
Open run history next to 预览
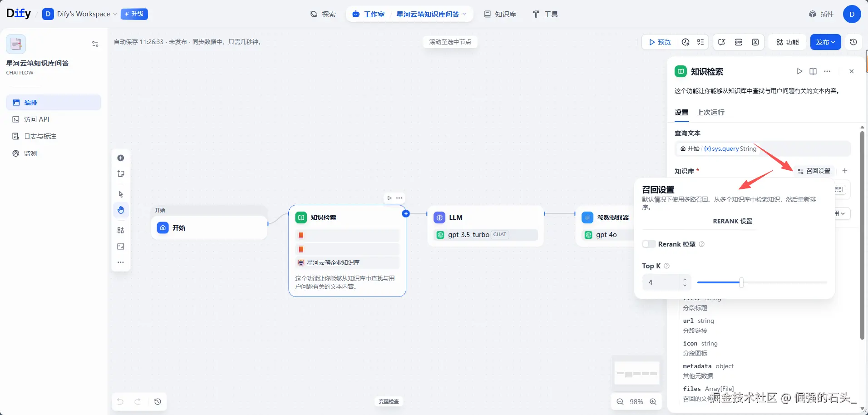point(686,42)
